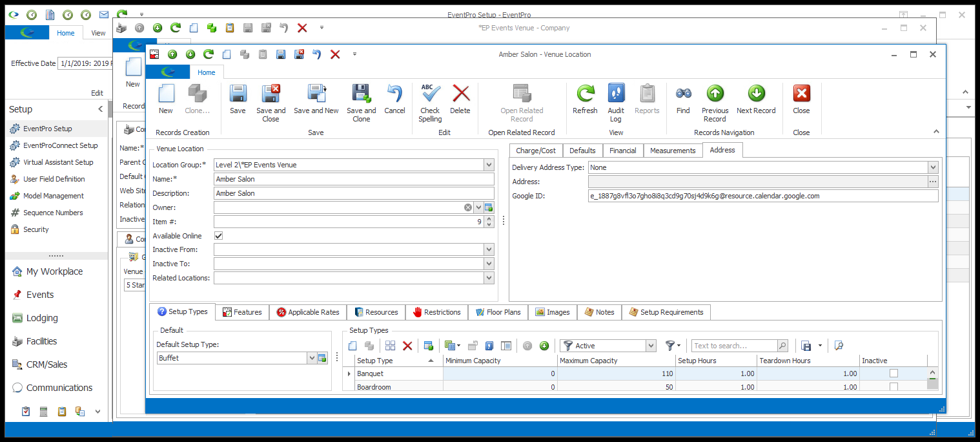
Task: Click Save and New in the ribbon
Action: 316,100
